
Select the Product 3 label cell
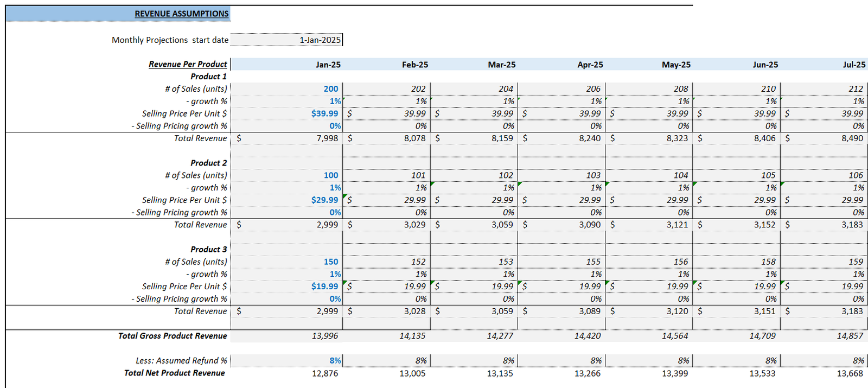pos(208,250)
